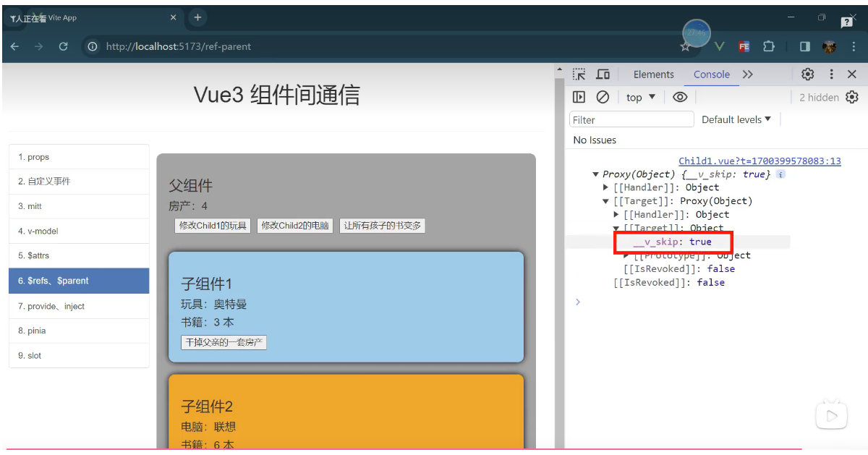The width and height of the screenshot is (868, 455).
Task: Toggle browser side panel
Action: tap(804, 46)
